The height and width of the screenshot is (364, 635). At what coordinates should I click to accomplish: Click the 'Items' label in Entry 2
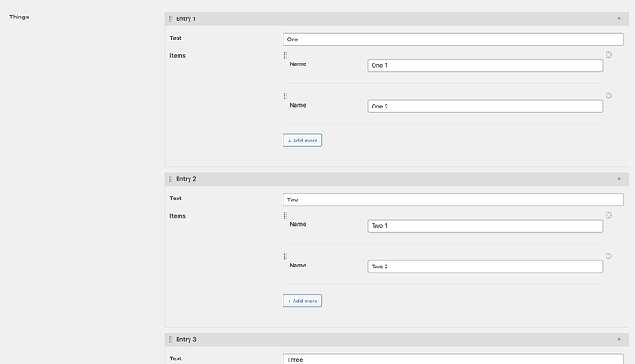[178, 216]
